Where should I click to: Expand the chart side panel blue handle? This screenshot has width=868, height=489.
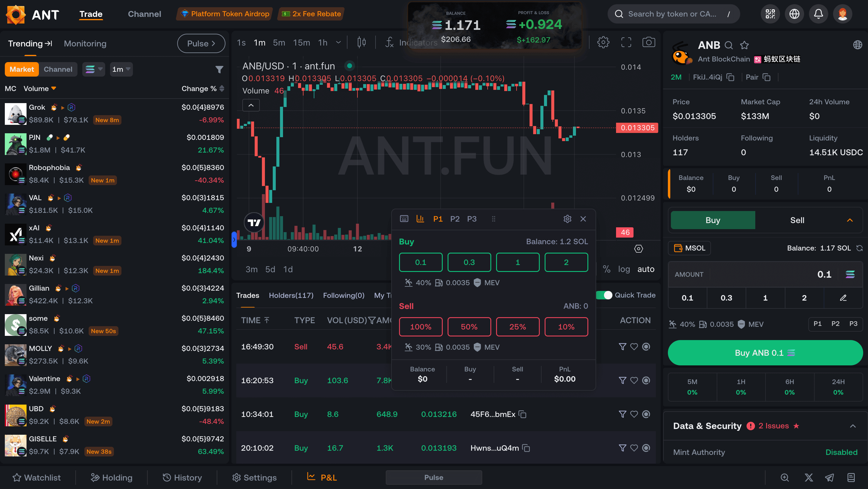[x=234, y=240]
